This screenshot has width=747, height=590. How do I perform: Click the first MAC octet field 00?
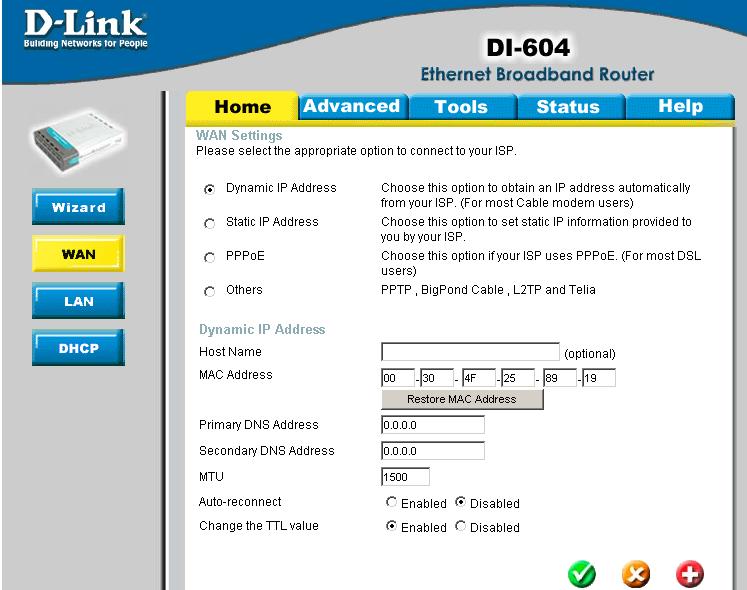pos(398,377)
